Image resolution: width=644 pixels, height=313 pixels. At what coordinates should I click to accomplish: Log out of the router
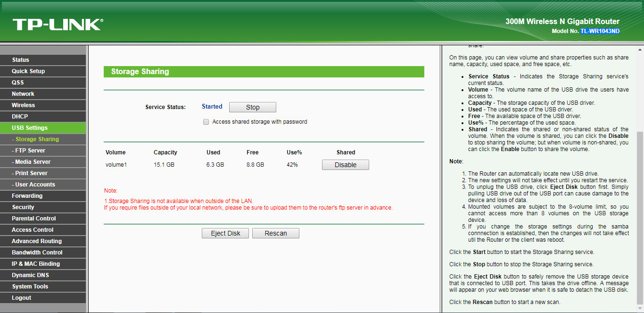click(22, 298)
